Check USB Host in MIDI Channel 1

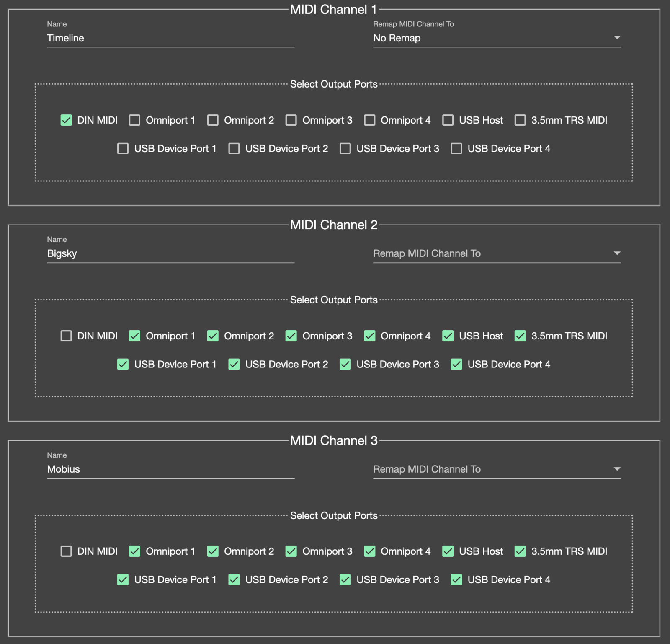(x=448, y=120)
